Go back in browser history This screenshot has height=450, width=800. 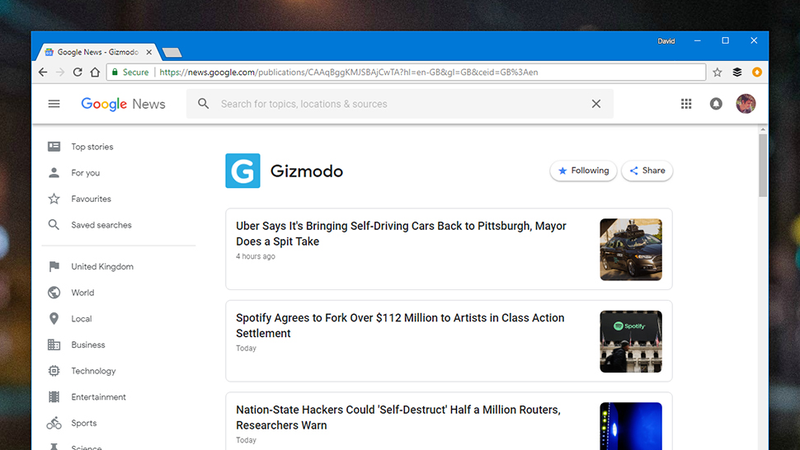tap(43, 72)
